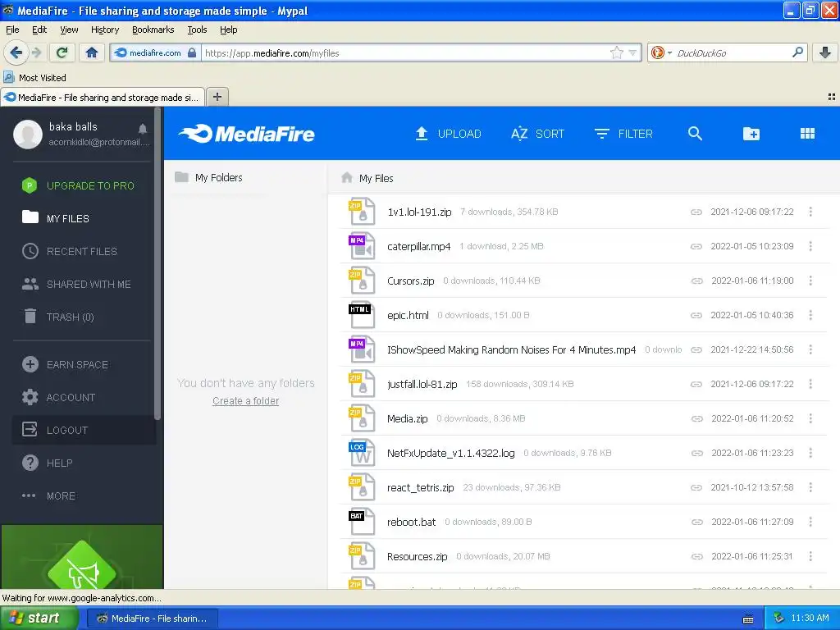Click the BAT file icon of reboot.bat
The height and width of the screenshot is (630, 840).
tap(362, 522)
